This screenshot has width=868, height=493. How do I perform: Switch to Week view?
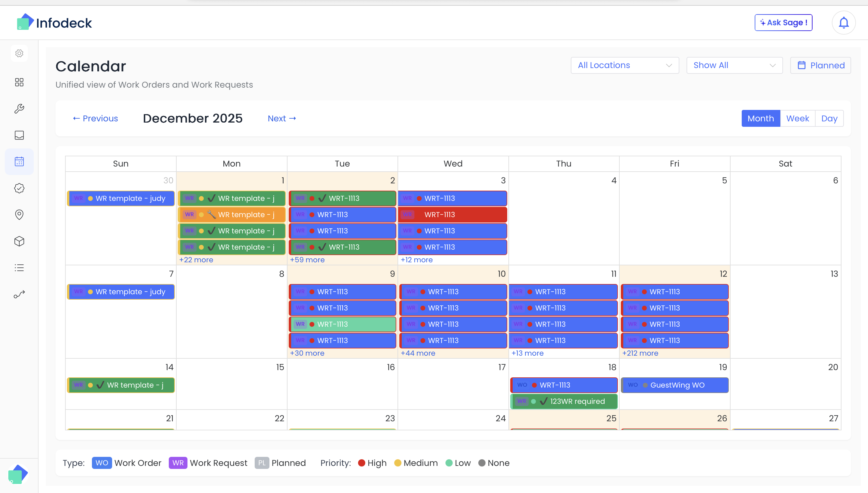coord(798,118)
